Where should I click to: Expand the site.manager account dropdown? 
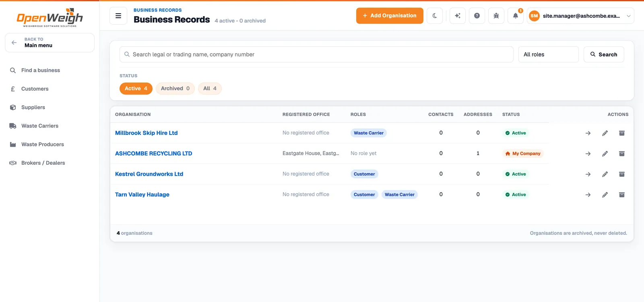pos(580,16)
